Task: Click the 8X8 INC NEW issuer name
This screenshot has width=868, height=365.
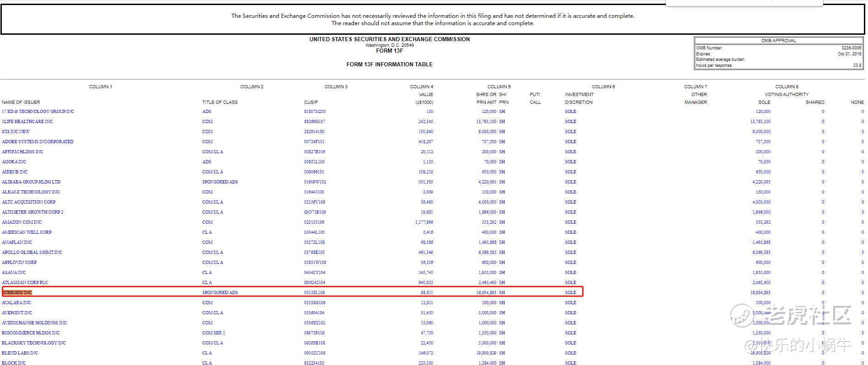Action: [16, 132]
